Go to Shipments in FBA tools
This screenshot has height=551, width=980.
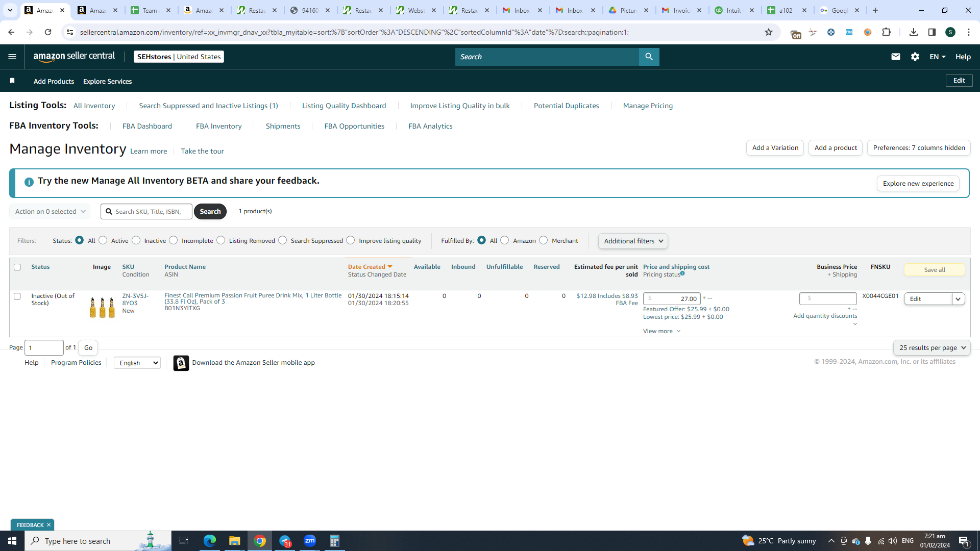[283, 126]
